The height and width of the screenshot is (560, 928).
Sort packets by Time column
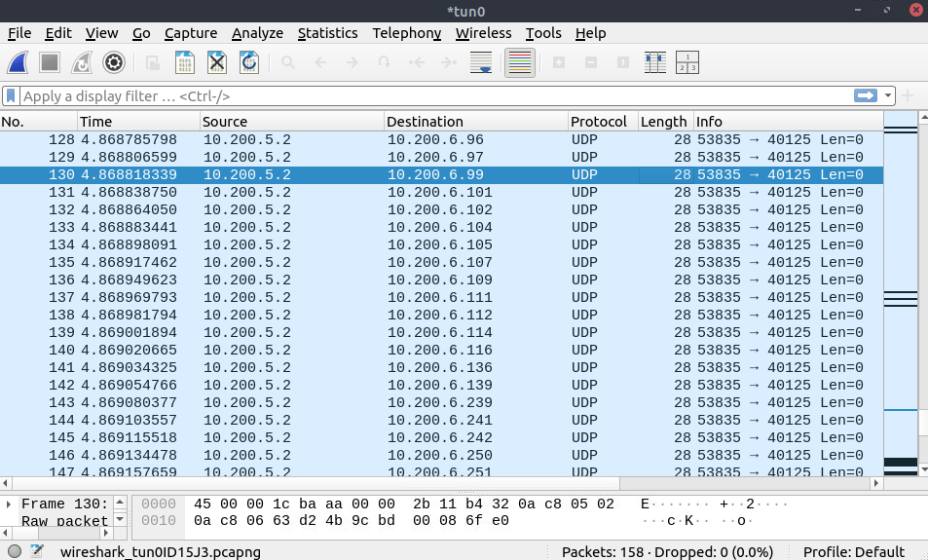139,122
